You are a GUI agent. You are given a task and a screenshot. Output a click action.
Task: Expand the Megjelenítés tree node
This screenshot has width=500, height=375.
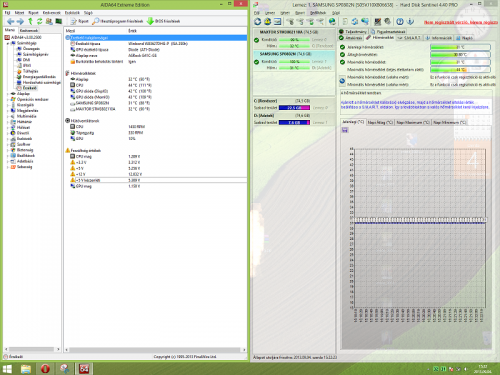[x=8, y=111]
